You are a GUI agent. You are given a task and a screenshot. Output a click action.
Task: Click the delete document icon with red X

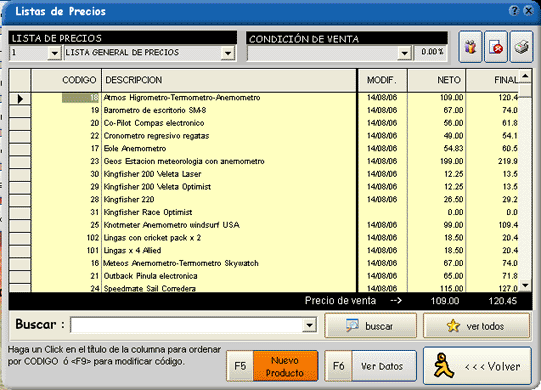coord(496,47)
